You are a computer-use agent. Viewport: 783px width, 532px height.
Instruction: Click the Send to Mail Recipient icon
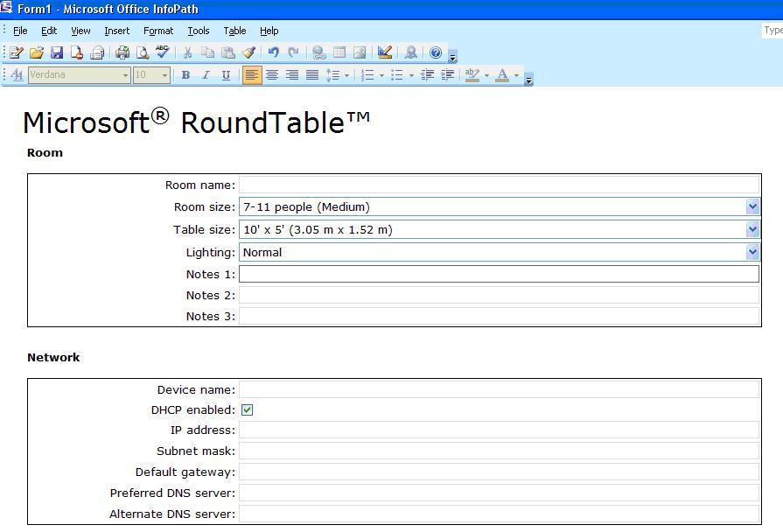97,52
